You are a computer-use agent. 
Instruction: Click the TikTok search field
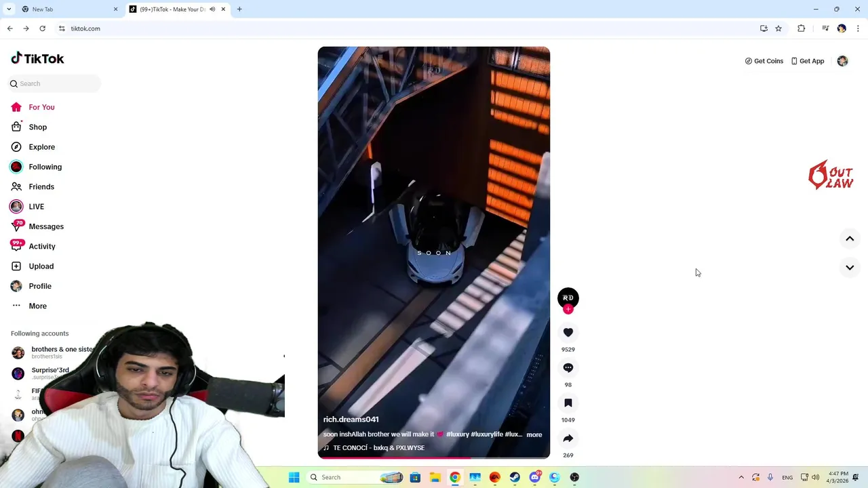(x=54, y=83)
